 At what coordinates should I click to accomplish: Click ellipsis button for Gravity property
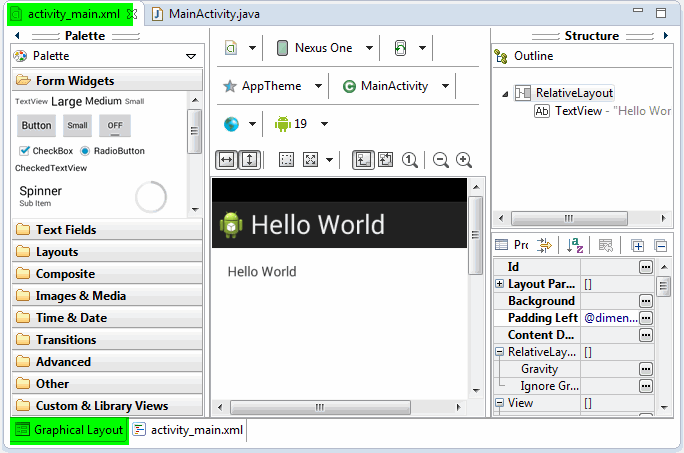(646, 369)
